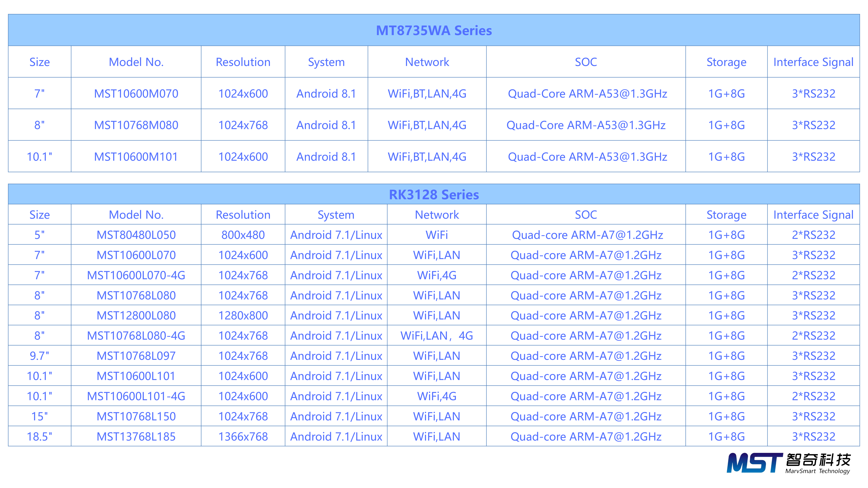
Task: Click Storage header in MT8735WA table
Action: [726, 62]
